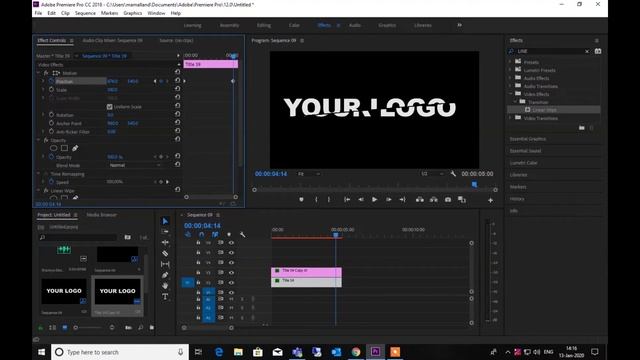Go to In point in Program monitor
The width and height of the screenshot is (640, 360).
click(x=347, y=200)
